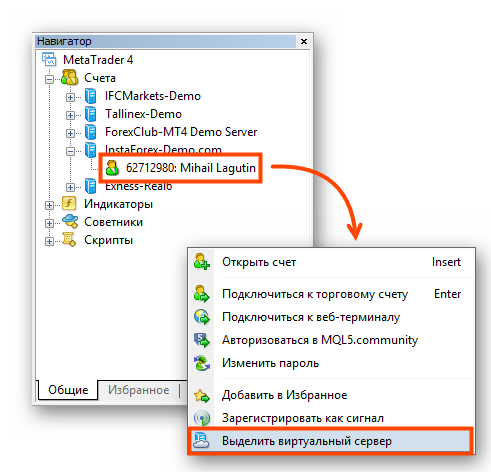
Task: Click the Tallinex-Demo server icon
Action: point(90,114)
